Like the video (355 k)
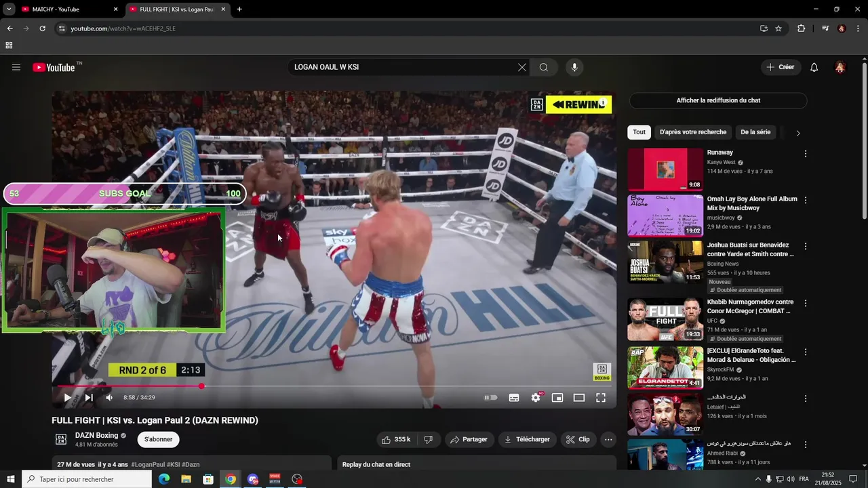 click(x=396, y=439)
